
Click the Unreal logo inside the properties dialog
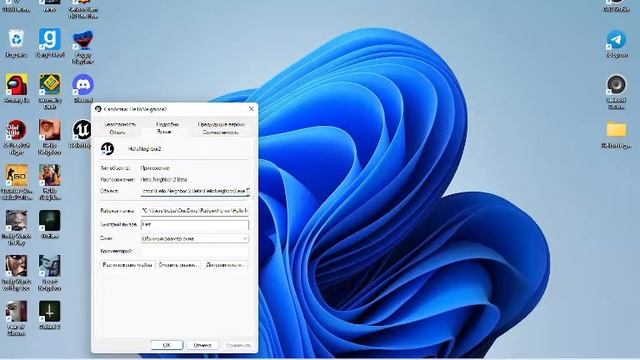click(x=107, y=149)
